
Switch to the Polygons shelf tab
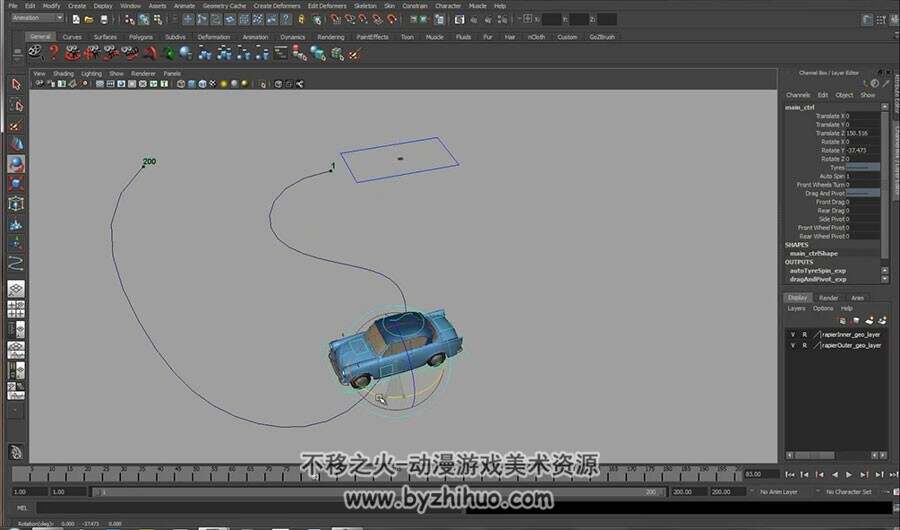pos(141,37)
